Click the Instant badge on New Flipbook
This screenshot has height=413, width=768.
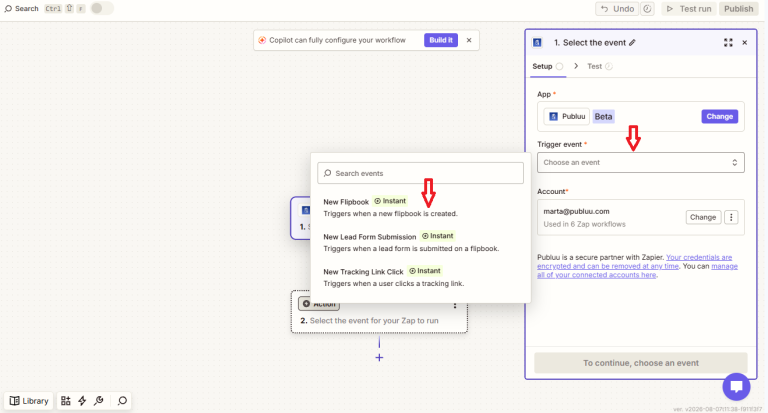tap(390, 201)
